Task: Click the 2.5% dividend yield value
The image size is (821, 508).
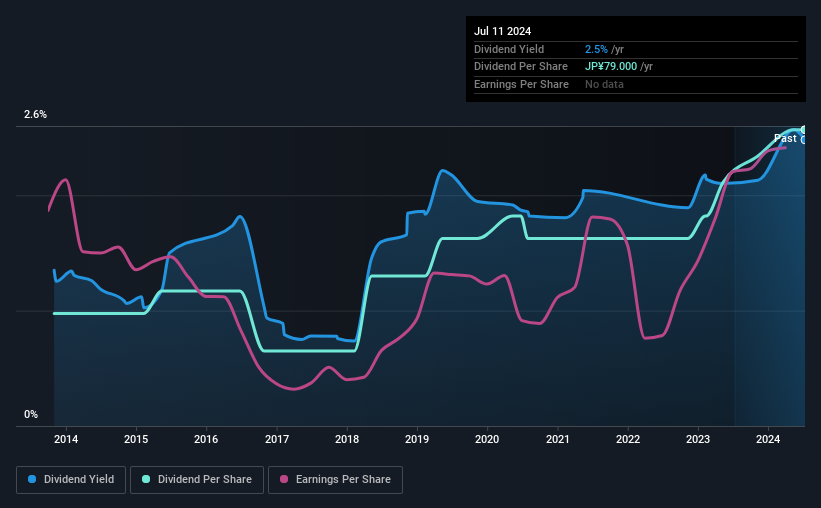Action: [596, 49]
